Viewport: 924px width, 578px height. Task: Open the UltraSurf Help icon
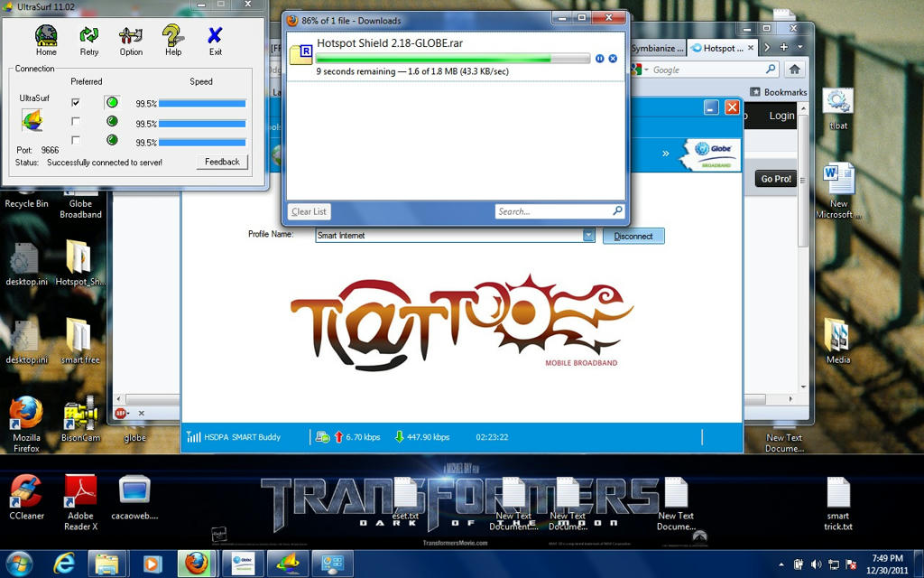tap(173, 40)
